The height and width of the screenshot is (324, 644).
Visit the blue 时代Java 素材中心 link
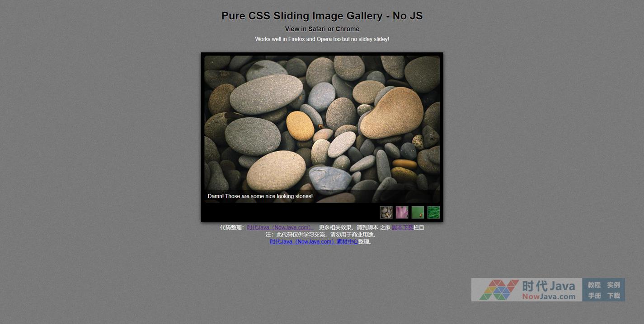coord(314,241)
